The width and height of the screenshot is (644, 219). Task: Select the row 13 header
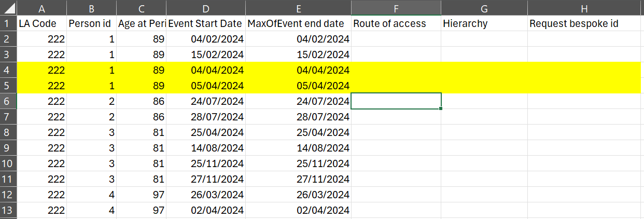pos(8,210)
